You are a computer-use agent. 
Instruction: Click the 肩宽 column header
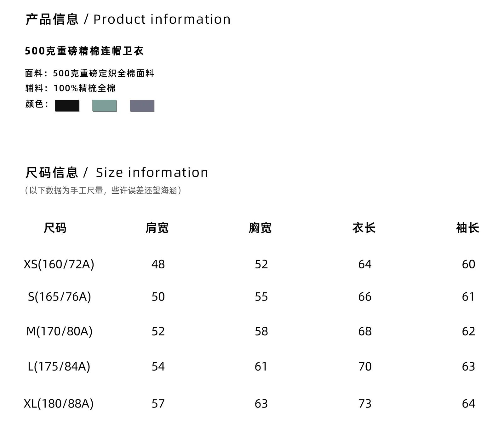(157, 228)
